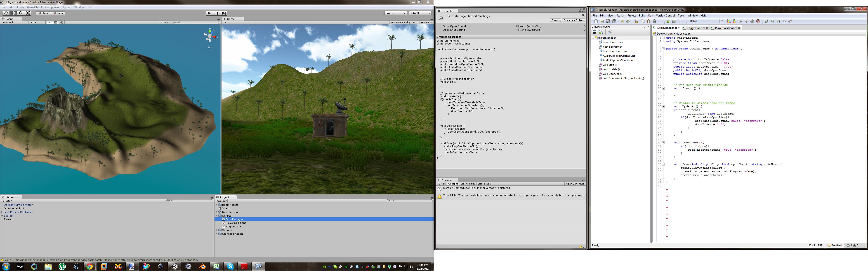The width and height of the screenshot is (868, 271).
Task: Switch to TriggerZone.cs tab
Action: pos(696,28)
